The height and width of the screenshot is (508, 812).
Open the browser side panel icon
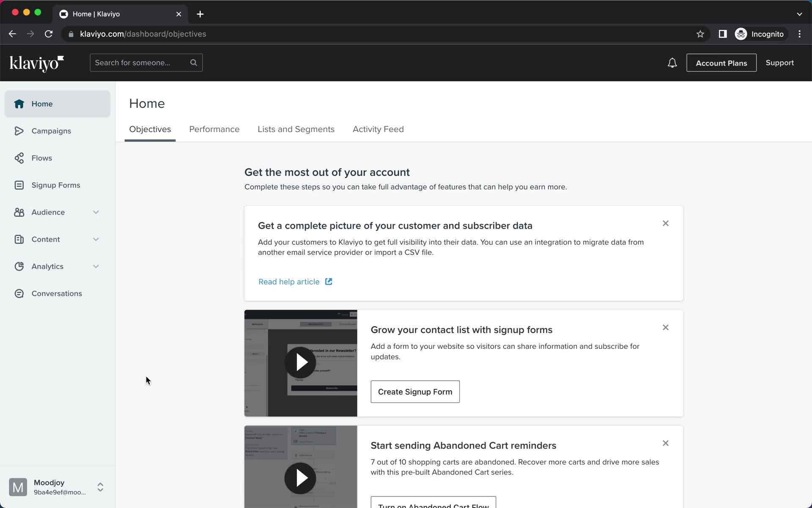click(x=723, y=34)
